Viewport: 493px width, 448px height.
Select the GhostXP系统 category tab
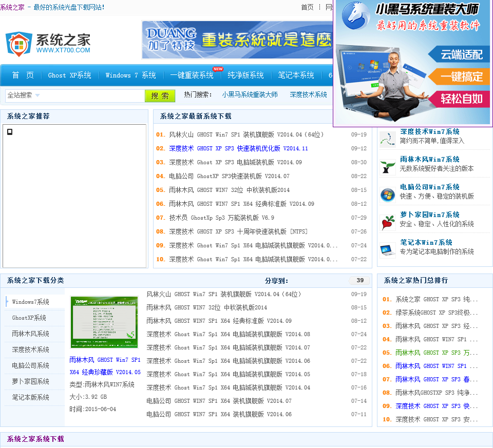point(29,318)
